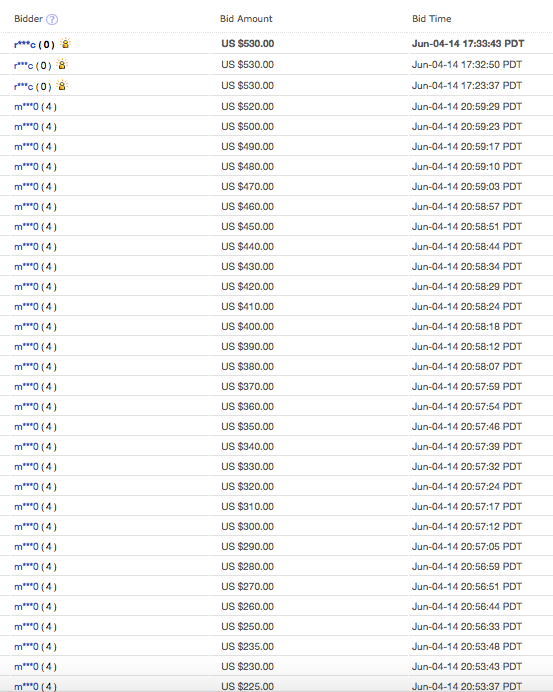Select the US $520.00 bid amount

click(248, 107)
